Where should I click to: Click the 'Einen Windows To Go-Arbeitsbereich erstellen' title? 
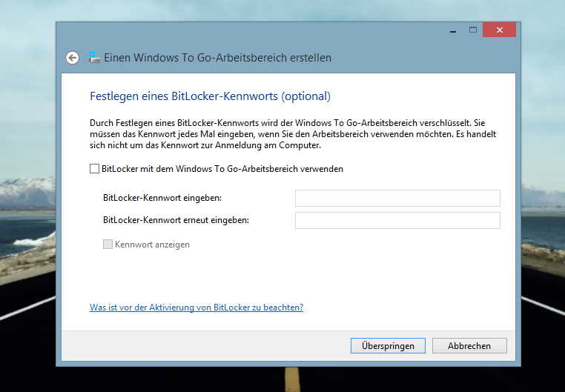point(217,58)
